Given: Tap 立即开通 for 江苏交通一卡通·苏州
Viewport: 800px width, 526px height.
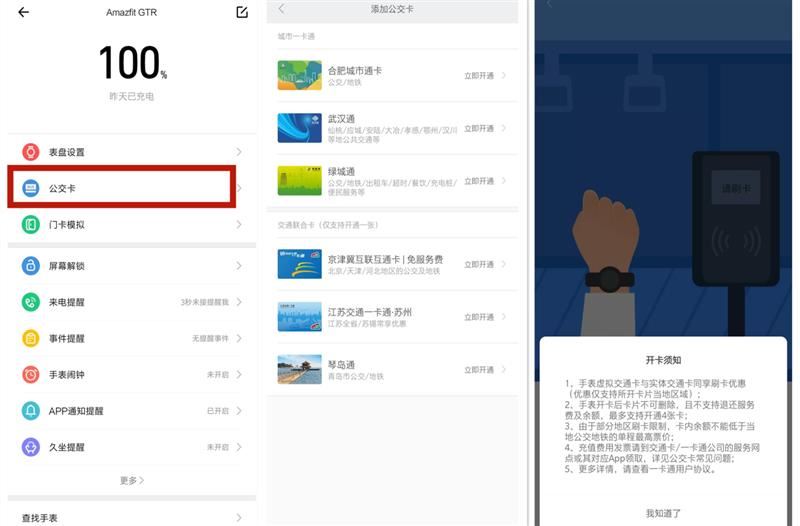Looking at the screenshot, I should click(x=479, y=317).
